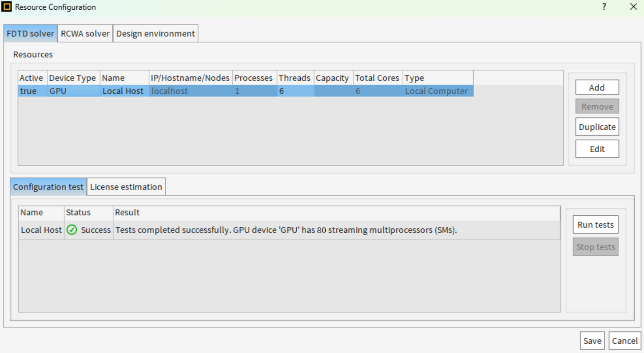This screenshot has width=644, height=353.
Task: Sort by the Processes column header
Action: 253,78
